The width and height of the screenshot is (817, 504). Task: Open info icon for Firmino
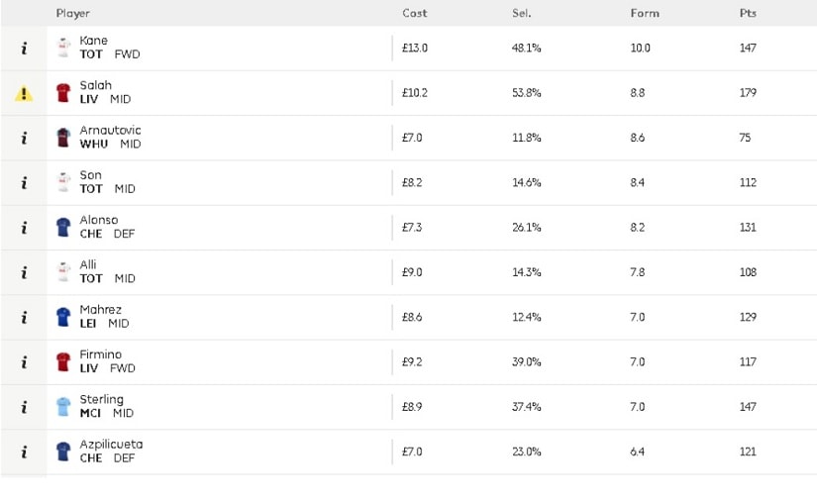point(24,362)
